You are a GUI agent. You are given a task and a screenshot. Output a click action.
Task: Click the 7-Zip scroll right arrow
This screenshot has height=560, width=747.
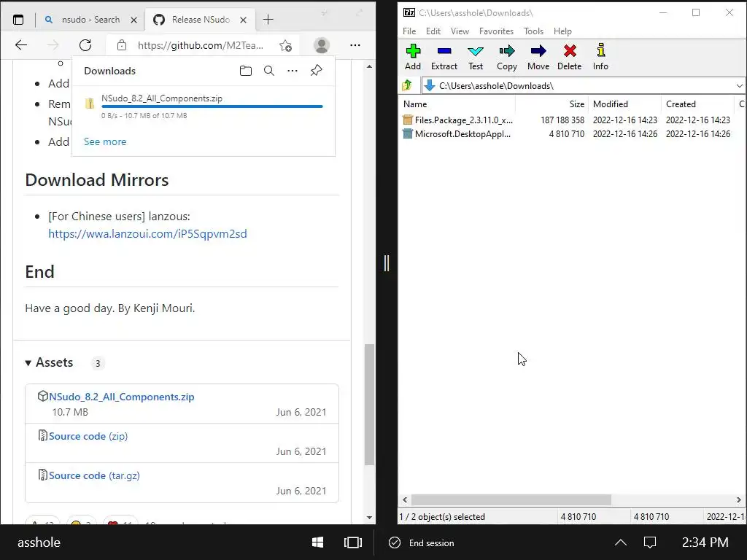pos(738,499)
